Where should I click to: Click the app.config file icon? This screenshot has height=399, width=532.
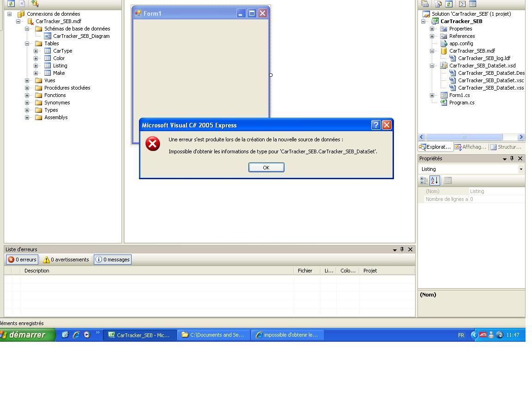coord(444,43)
